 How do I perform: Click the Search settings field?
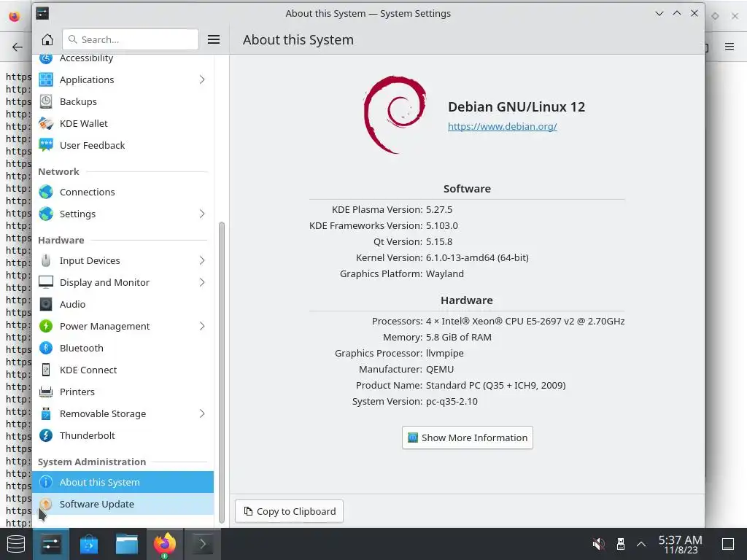(130, 39)
